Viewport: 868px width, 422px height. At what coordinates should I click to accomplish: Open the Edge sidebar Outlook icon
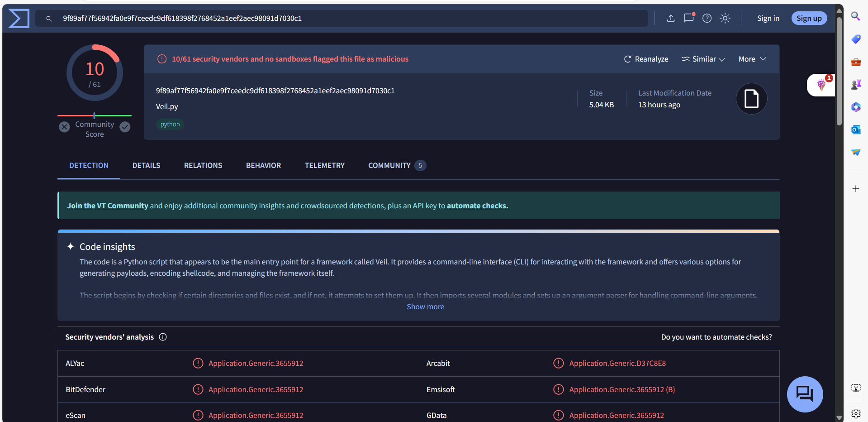[856, 129]
